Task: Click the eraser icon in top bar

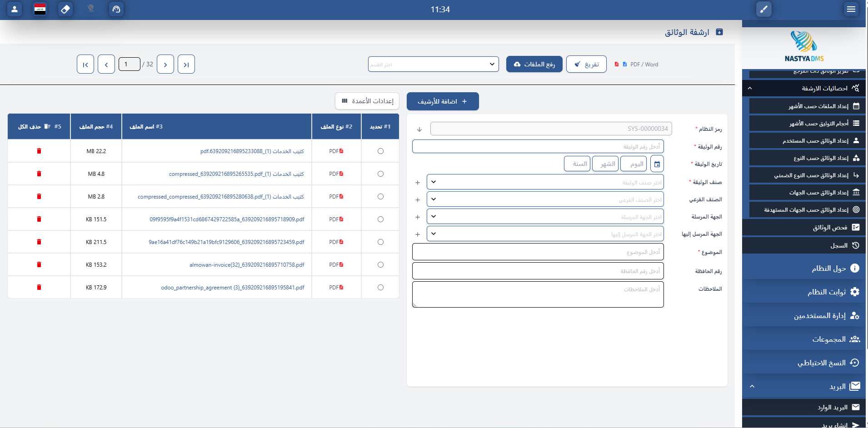Action: click(x=65, y=9)
